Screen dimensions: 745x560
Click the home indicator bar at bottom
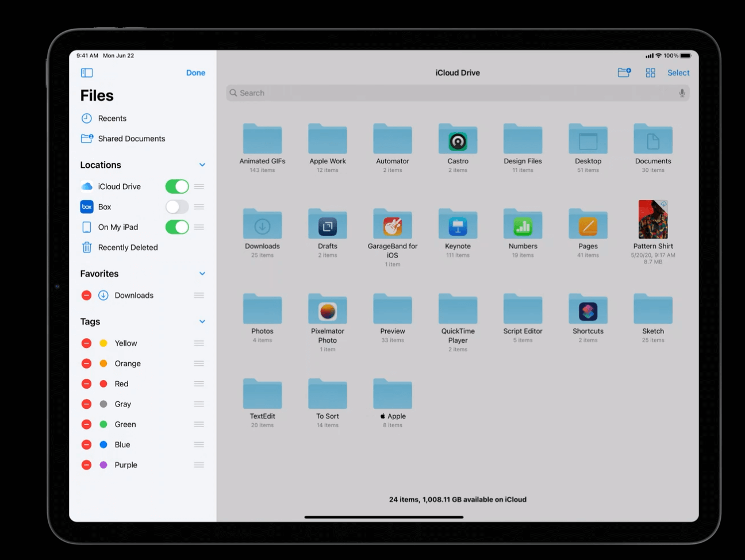click(384, 517)
